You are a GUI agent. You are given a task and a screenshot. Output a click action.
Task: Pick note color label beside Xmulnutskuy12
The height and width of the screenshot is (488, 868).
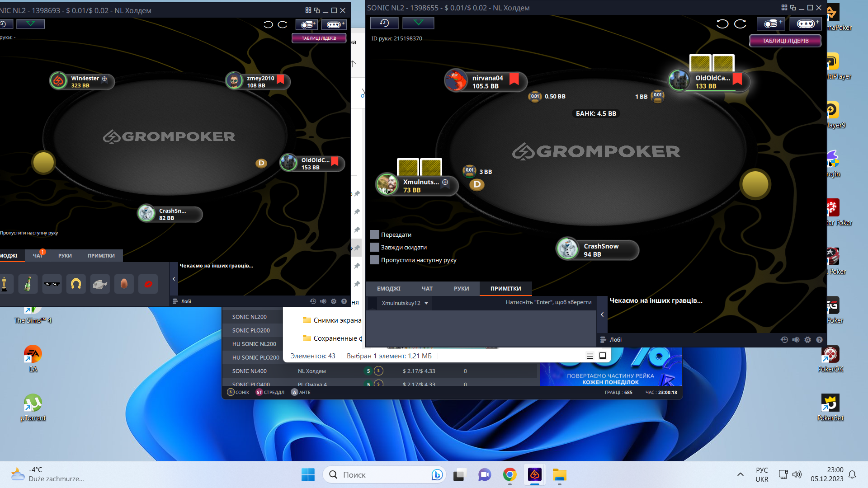click(373, 303)
